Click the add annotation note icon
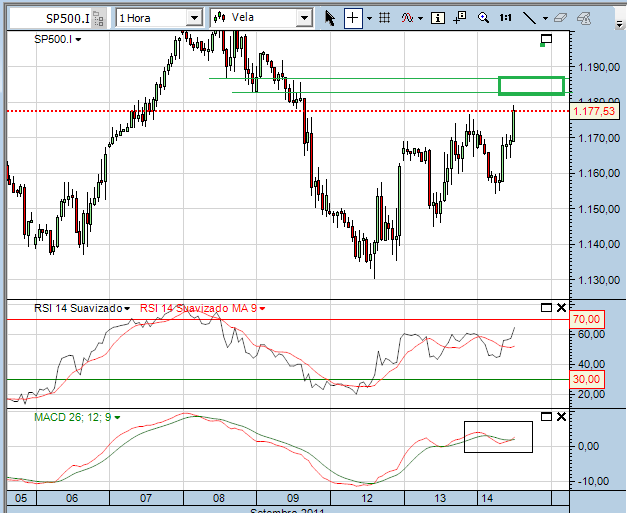 [x=460, y=18]
